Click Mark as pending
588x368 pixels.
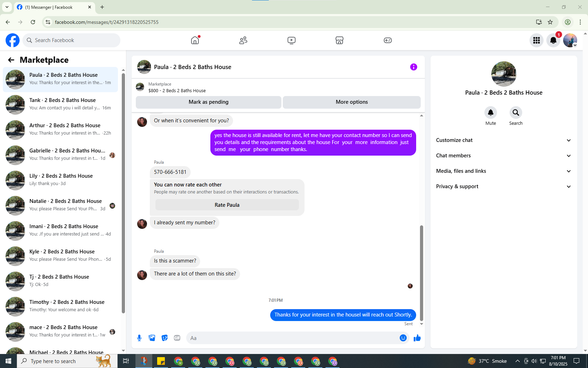[208, 102]
